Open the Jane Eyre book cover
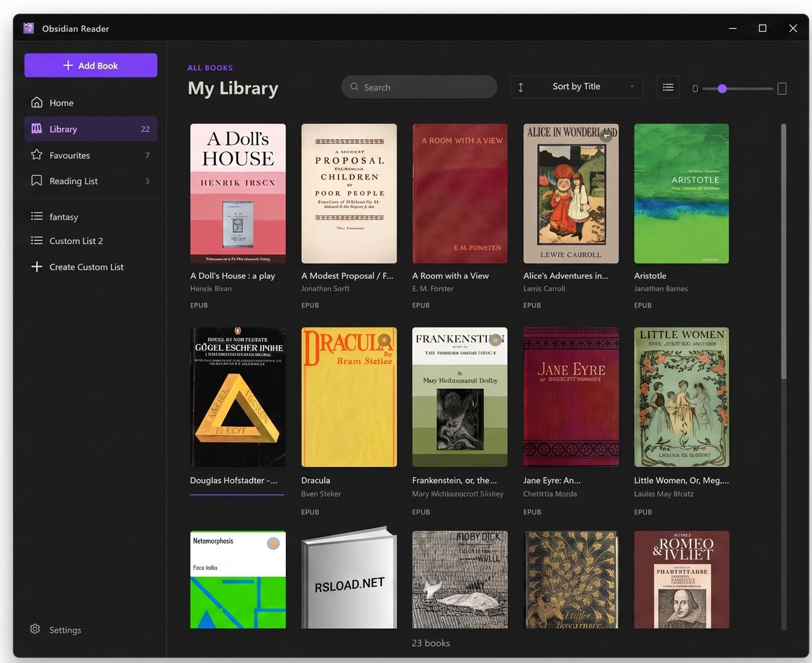The width and height of the screenshot is (812, 663). (571, 397)
